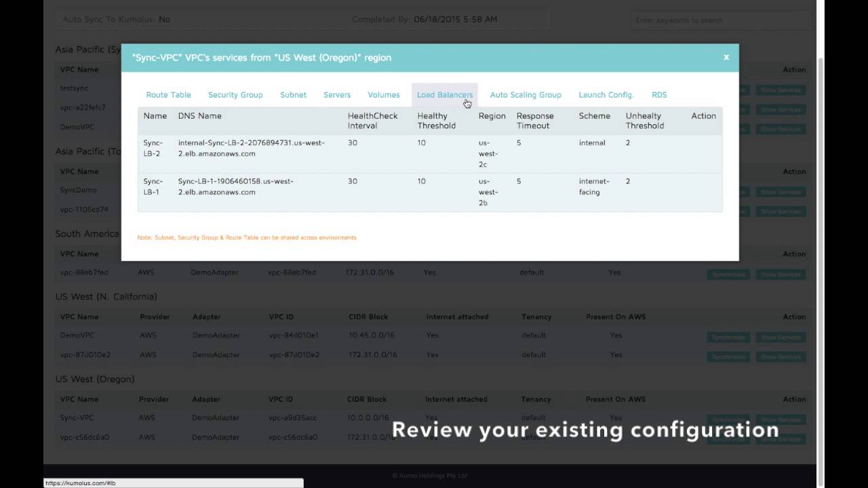
Task: Click the DNS Name column header
Action: 200,116
